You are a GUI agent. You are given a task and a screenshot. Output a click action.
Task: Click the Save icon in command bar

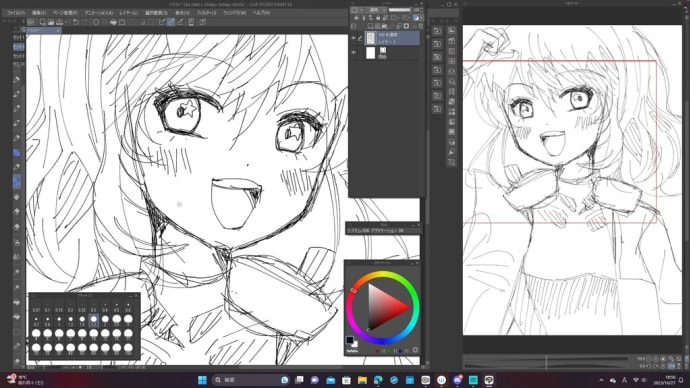[59, 22]
